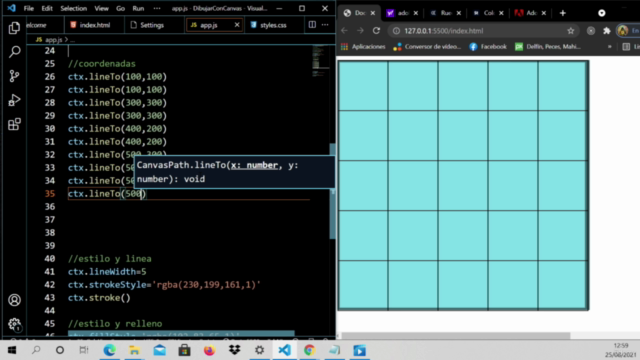
Task: Open Visual Studio Code from the taskbar
Action: click(x=284, y=350)
